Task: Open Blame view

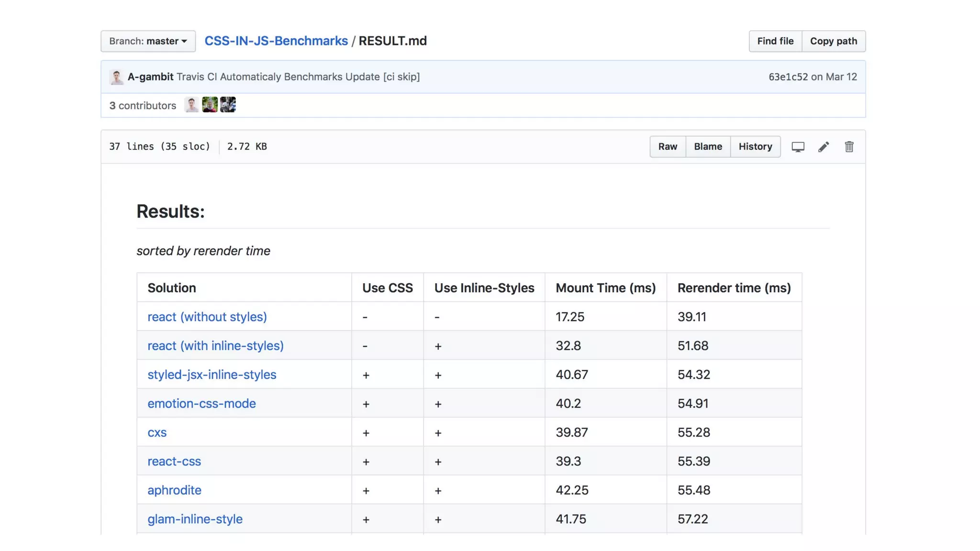Action: coord(708,147)
